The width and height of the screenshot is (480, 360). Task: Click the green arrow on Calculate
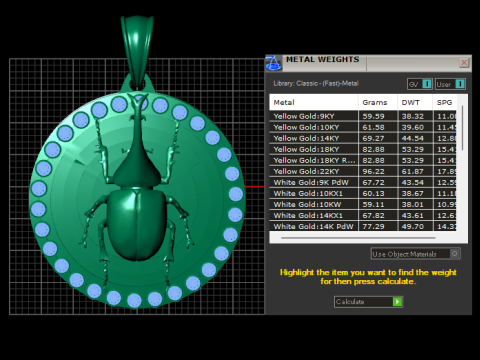click(x=397, y=302)
